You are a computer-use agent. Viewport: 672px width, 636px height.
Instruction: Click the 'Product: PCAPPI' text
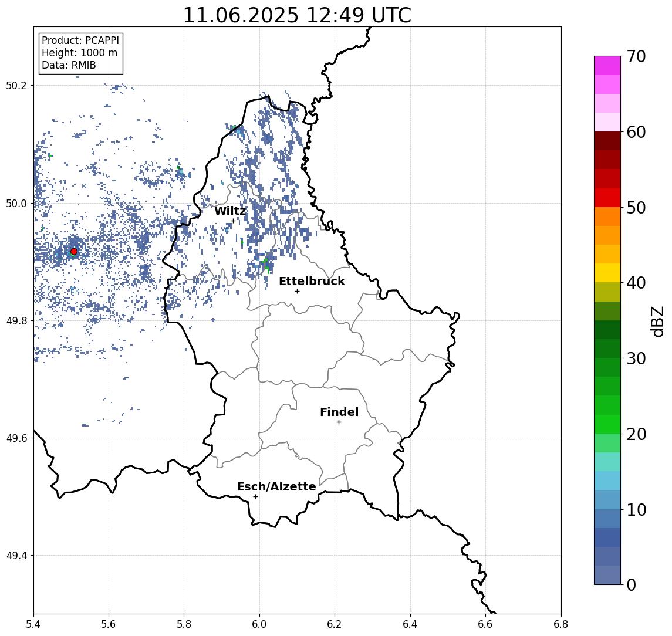point(80,40)
